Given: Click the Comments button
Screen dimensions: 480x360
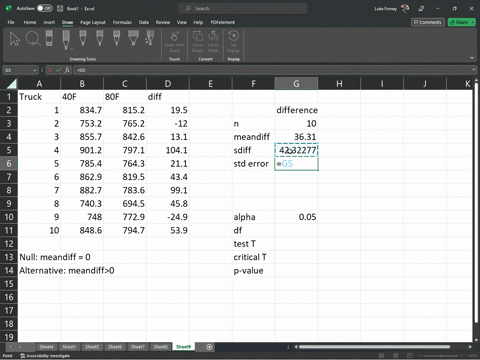Looking at the screenshot, I should 428,22.
